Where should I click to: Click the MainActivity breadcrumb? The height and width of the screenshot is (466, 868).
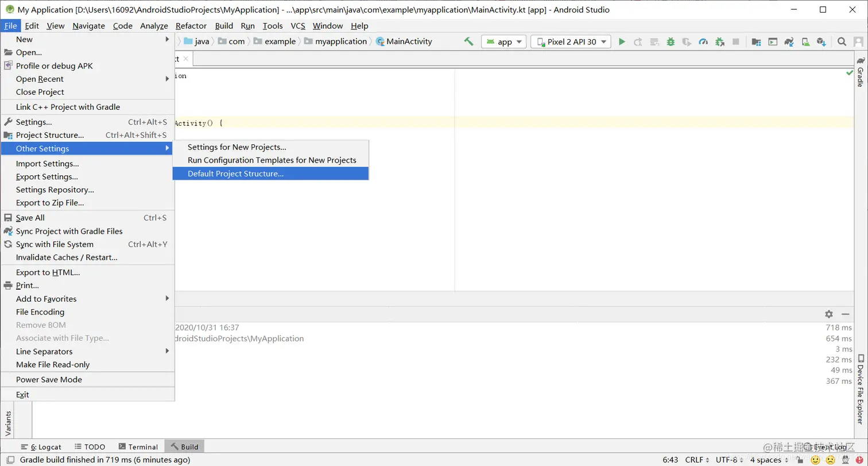pyautogui.click(x=404, y=41)
